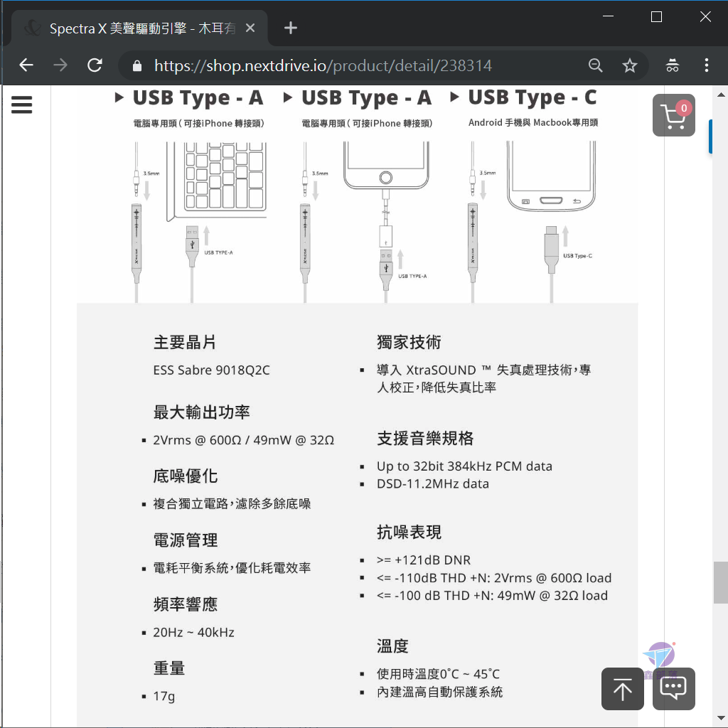Screen dimensions: 728x728
Task: Click the vertical scrollbar thumb
Action: pos(721,582)
